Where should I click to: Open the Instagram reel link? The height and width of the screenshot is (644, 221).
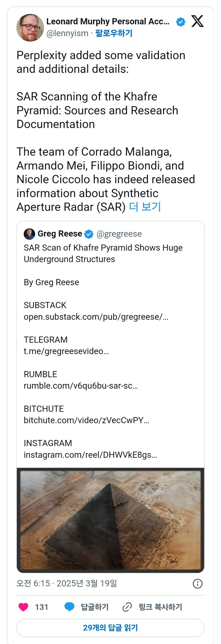click(x=90, y=455)
